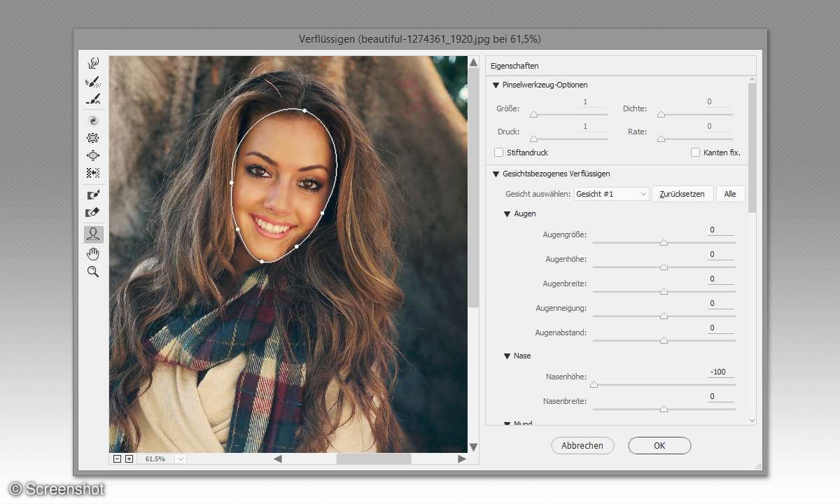Switch to the Hand tool
This screenshot has height=504, width=840.
92,253
